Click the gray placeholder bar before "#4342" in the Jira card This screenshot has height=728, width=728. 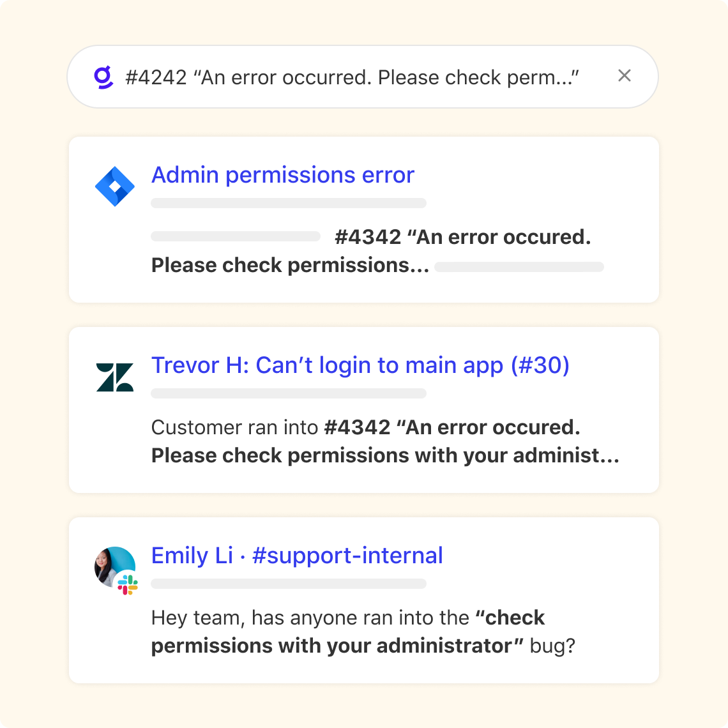pyautogui.click(x=236, y=237)
